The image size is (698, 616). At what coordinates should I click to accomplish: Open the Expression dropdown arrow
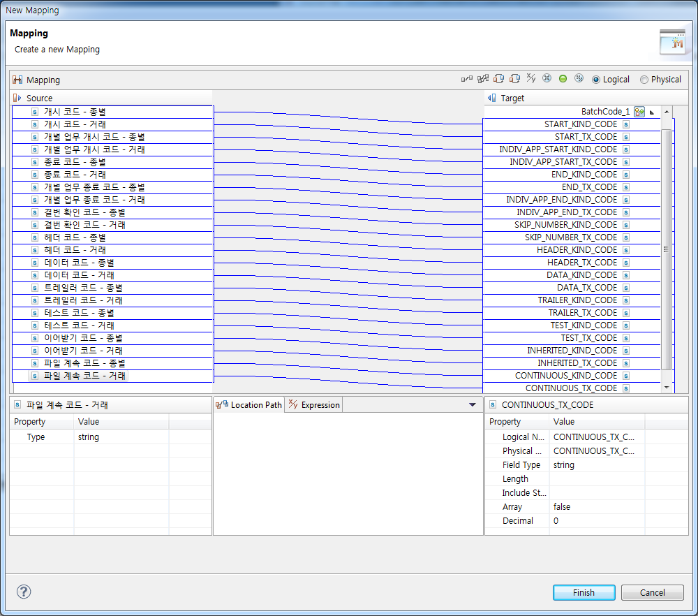(x=472, y=404)
